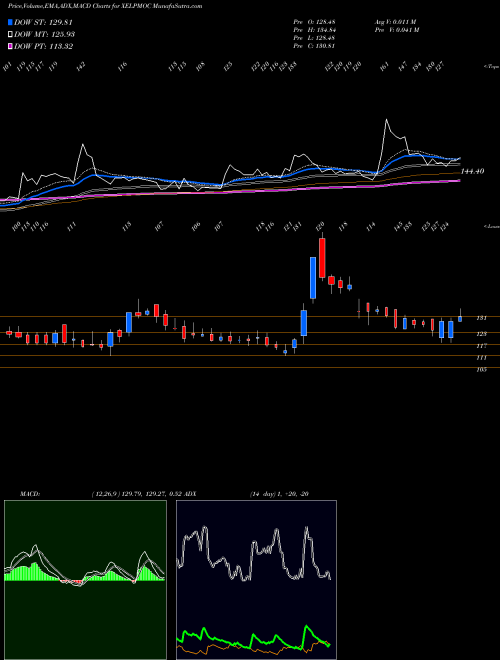Screen dimensions: 500x660
Task: Click the 131 price level label
Action: [481, 318]
